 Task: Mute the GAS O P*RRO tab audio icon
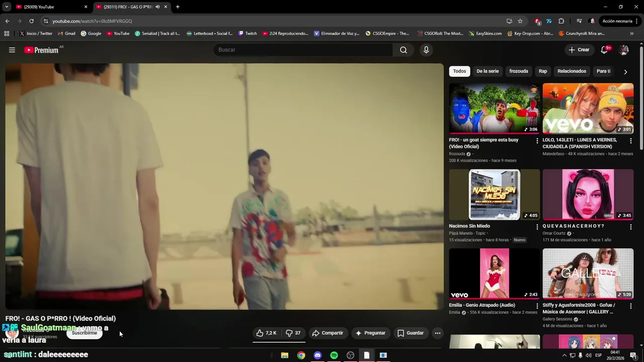(157, 7)
